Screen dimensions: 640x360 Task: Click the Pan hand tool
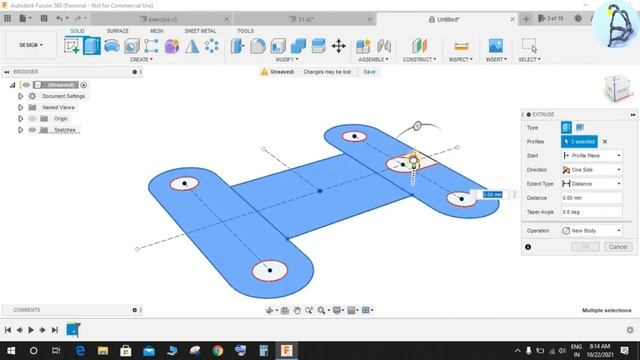[297, 310]
